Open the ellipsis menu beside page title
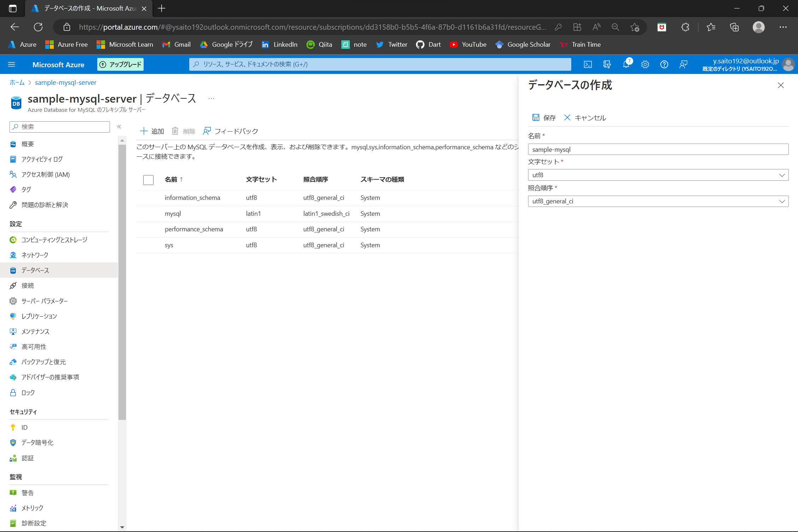798x532 pixels. tap(211, 98)
